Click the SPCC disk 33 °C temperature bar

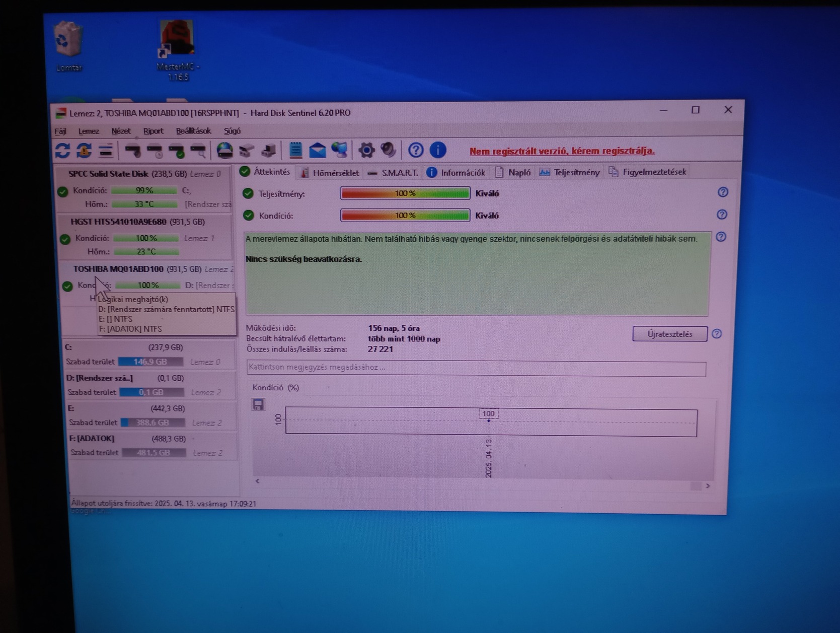coord(144,204)
